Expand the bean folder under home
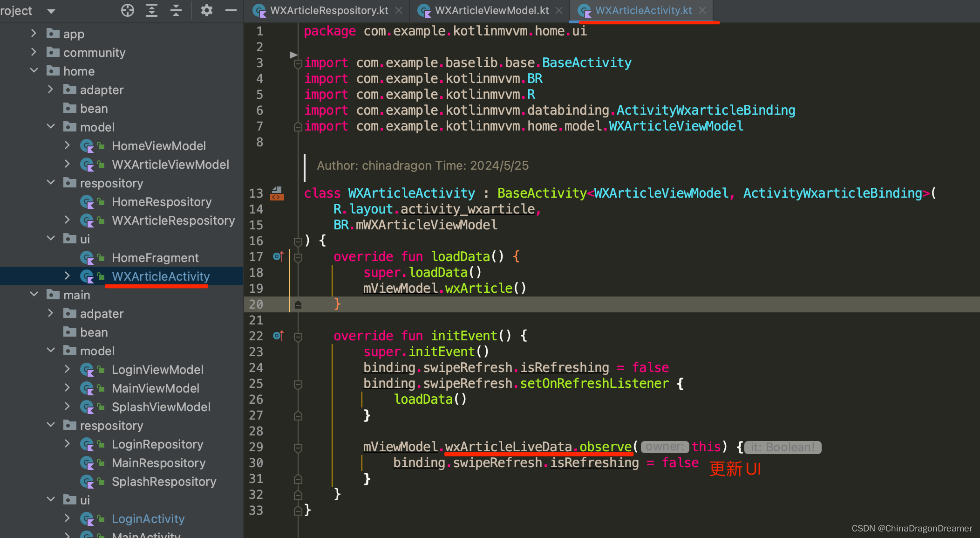This screenshot has width=980, height=538. tap(93, 108)
